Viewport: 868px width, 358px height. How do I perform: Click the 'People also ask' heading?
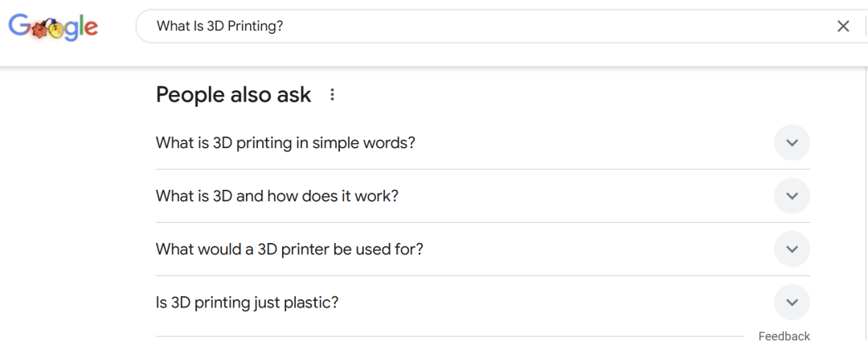click(x=234, y=95)
